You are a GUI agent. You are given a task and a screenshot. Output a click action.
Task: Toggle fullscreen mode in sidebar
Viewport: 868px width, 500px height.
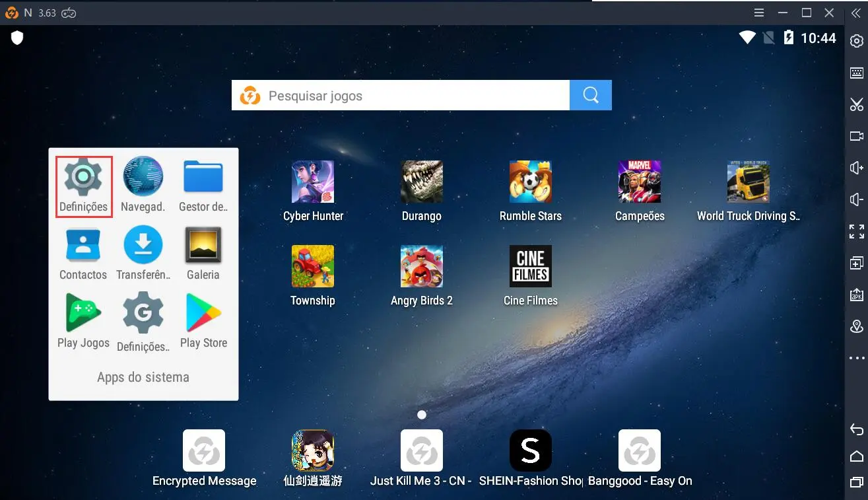click(857, 231)
